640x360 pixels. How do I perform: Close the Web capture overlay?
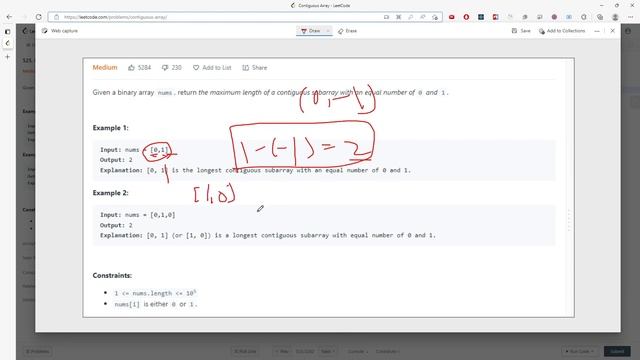[x=612, y=31]
